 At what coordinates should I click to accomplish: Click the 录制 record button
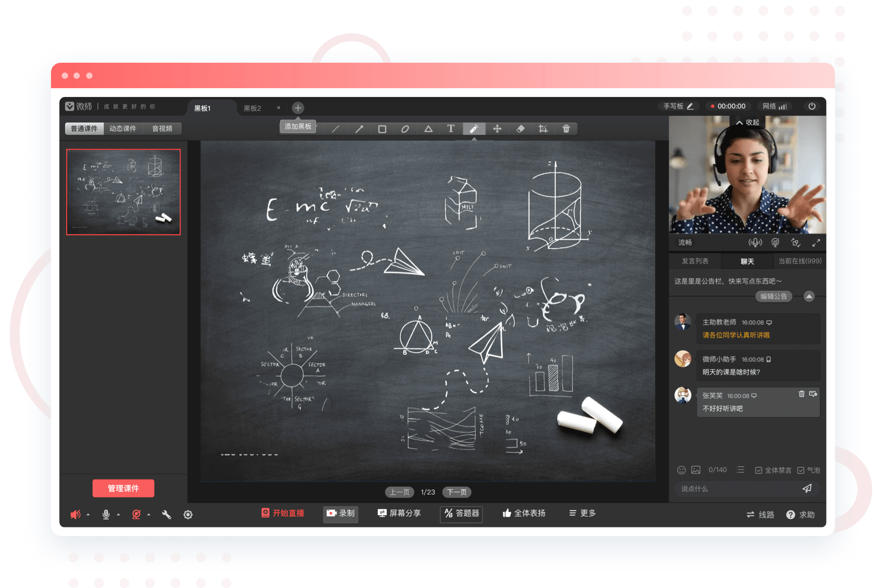pyautogui.click(x=341, y=514)
